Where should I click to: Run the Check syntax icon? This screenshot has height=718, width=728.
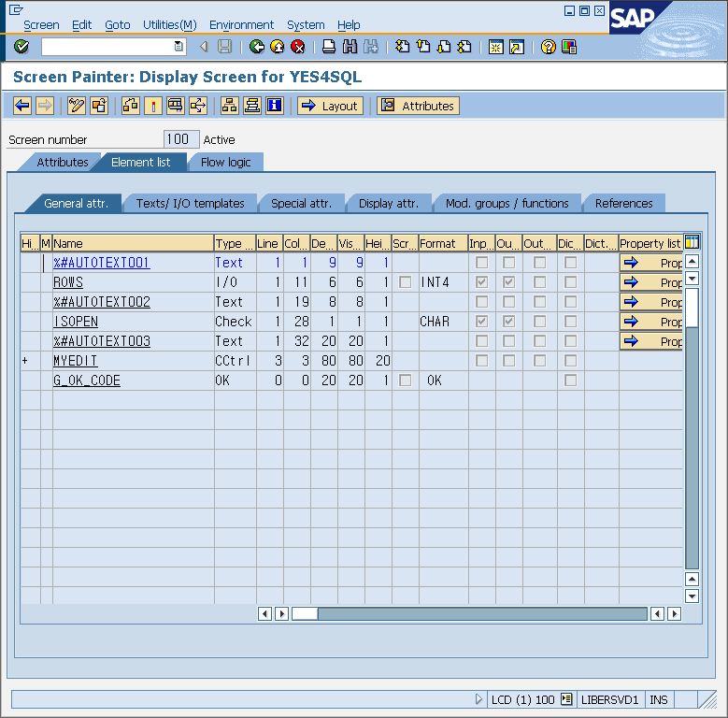tap(131, 106)
